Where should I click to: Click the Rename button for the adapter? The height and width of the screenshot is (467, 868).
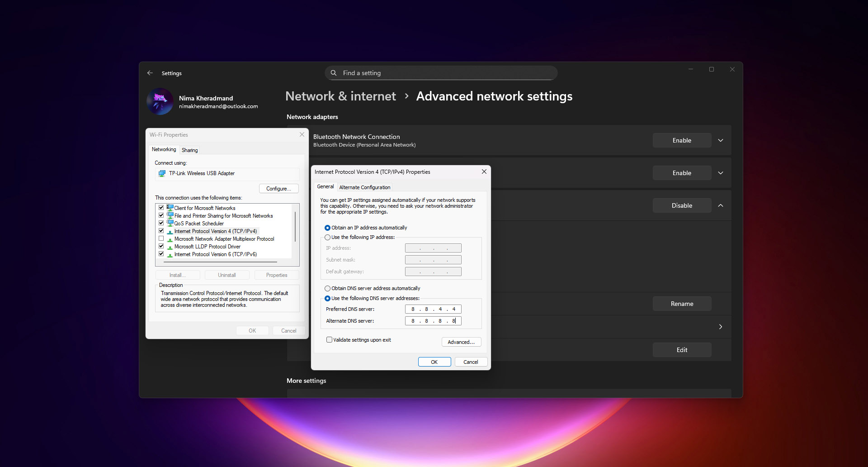[682, 304]
